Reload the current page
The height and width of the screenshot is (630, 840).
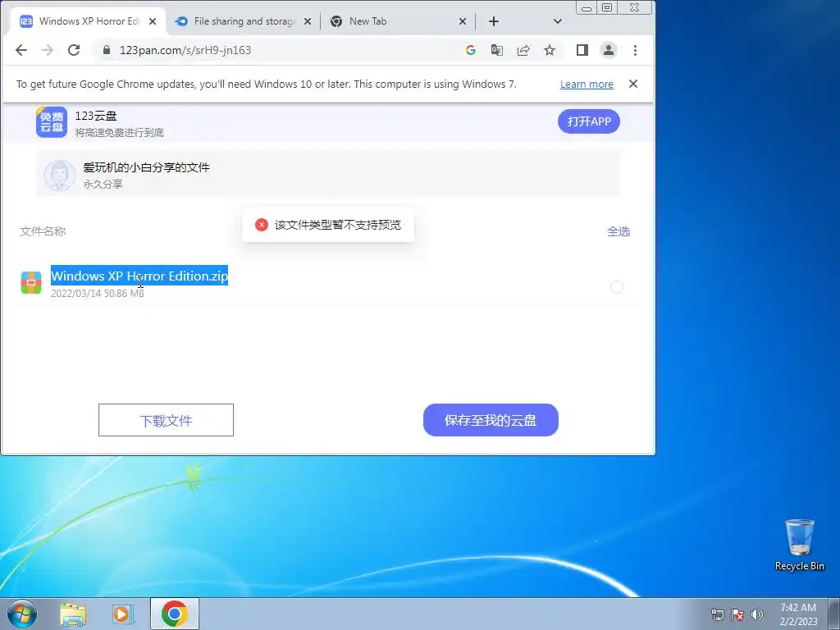pyautogui.click(x=74, y=50)
